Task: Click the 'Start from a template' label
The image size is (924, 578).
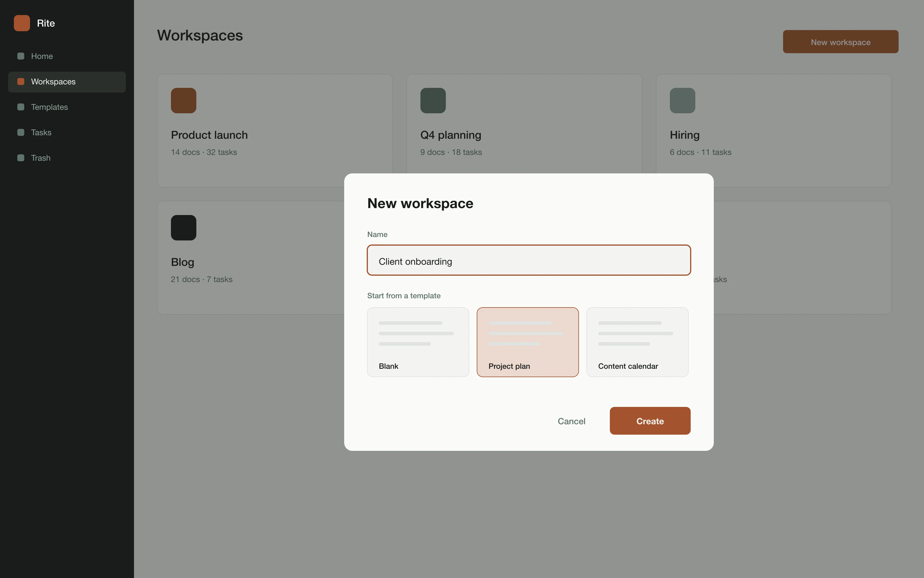Action: (x=404, y=295)
